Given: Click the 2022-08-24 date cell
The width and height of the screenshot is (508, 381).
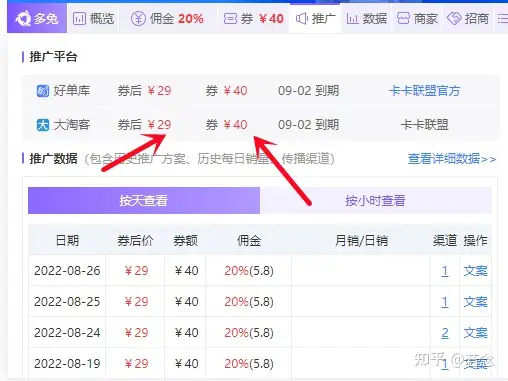Looking at the screenshot, I should pos(67,333).
